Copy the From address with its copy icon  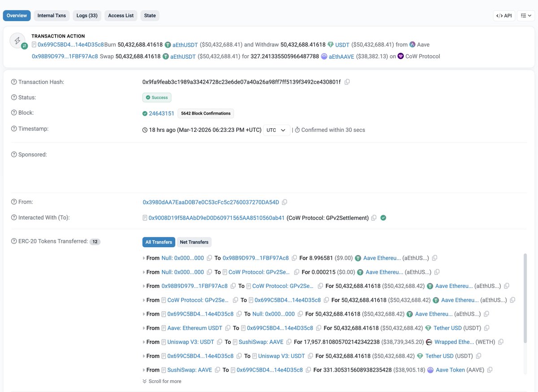[x=285, y=202]
